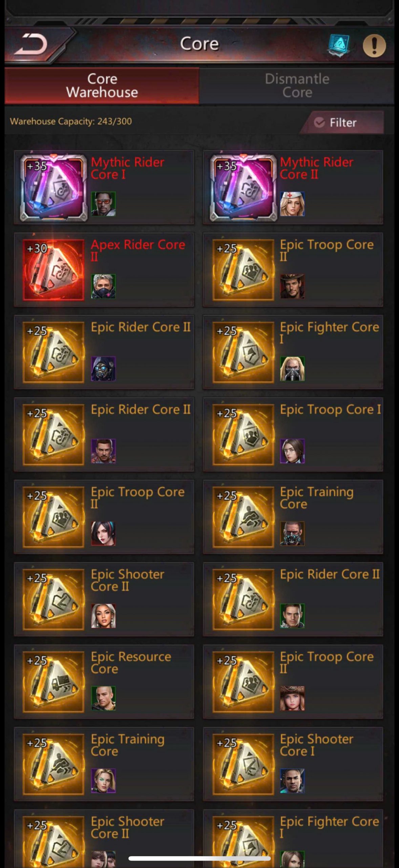The height and width of the screenshot is (868, 399).
Task: Open the exclamation info icon
Action: tap(374, 45)
